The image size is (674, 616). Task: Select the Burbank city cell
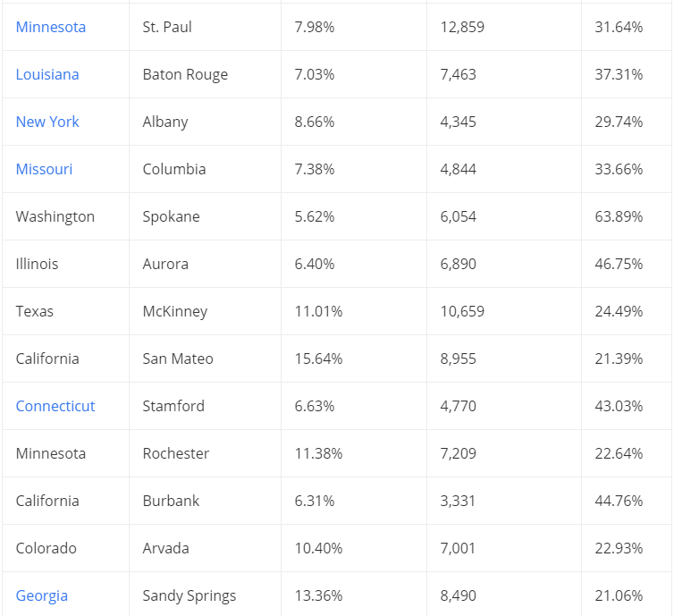[205, 501]
